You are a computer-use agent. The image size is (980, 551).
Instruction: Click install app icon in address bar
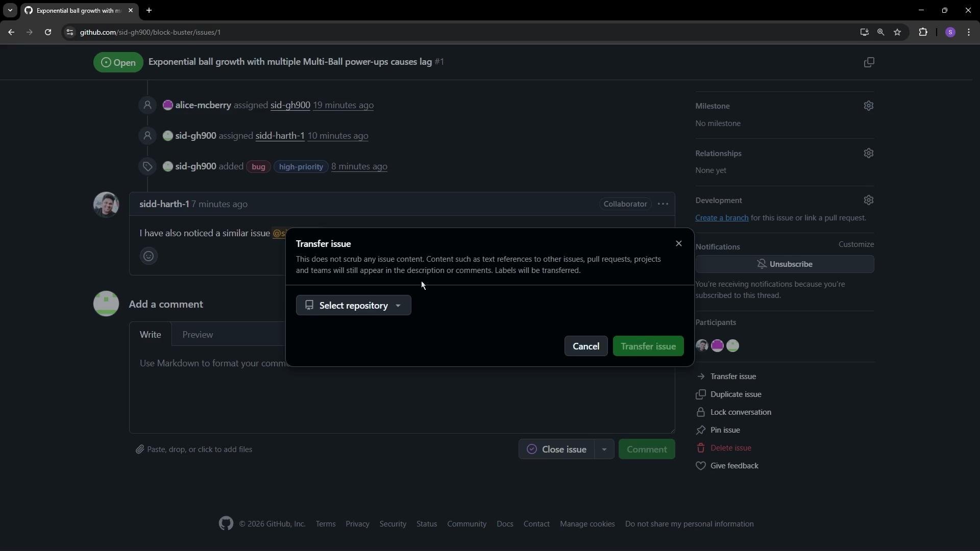[864, 32]
